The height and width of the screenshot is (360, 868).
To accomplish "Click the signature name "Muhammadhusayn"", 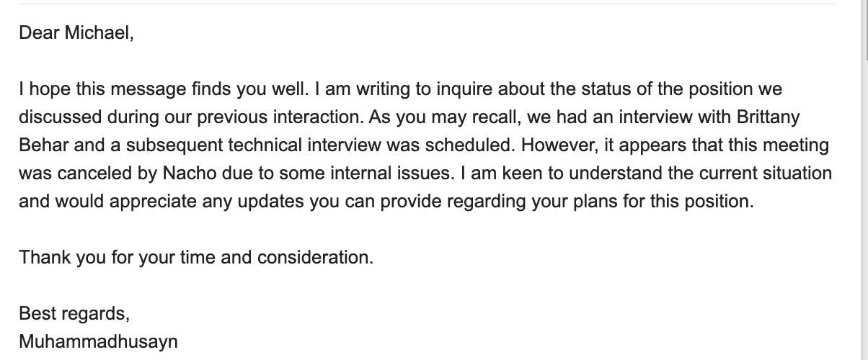I will tap(98, 341).
